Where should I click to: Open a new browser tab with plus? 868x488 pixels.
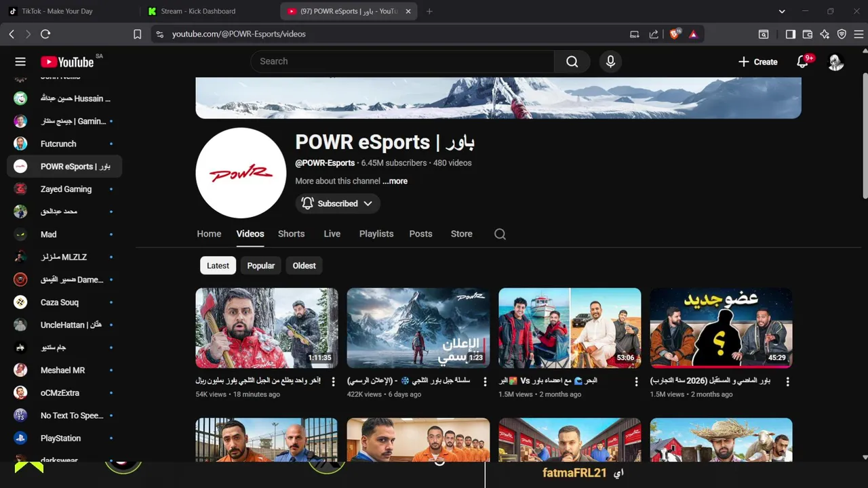429,12
